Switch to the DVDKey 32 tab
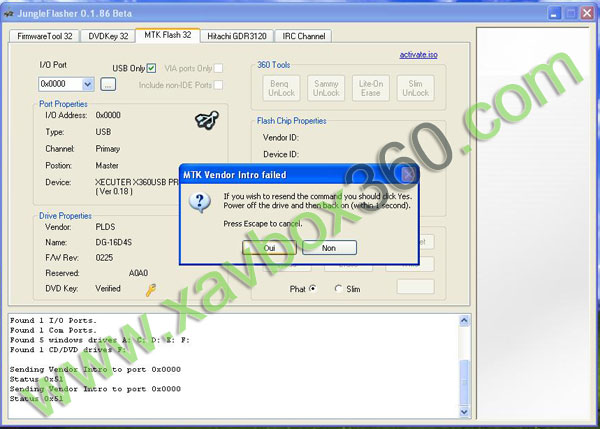600x429 pixels. [x=108, y=36]
